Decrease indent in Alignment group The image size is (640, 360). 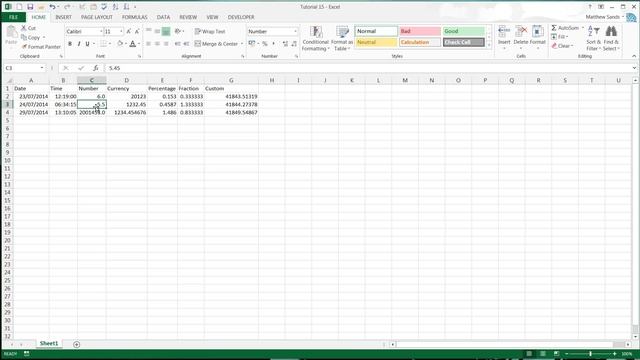(x=178, y=44)
